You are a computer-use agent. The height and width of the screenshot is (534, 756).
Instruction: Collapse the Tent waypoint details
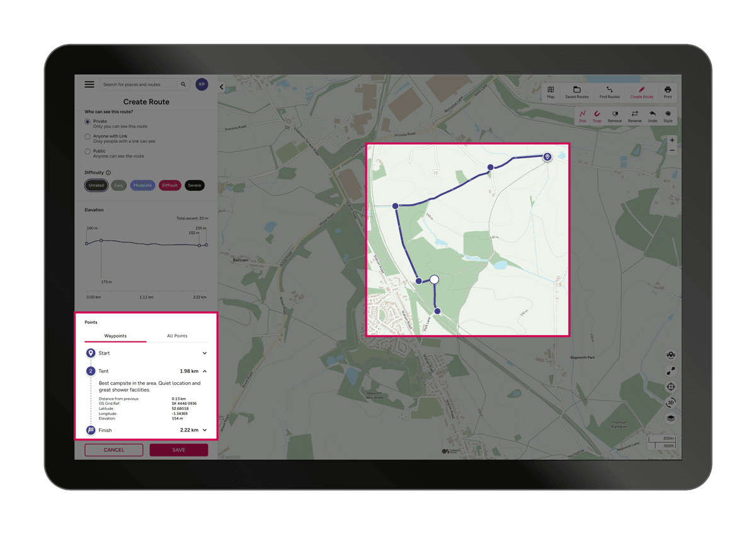point(203,371)
